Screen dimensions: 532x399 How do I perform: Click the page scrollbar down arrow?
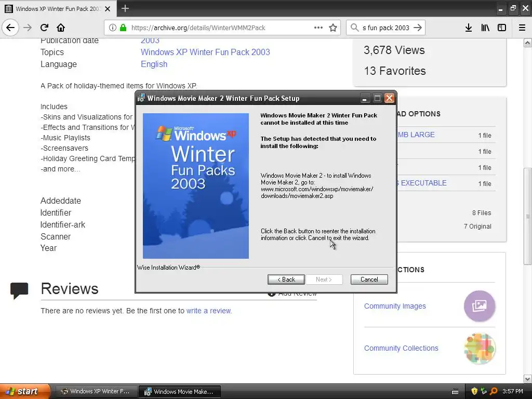(528, 379)
